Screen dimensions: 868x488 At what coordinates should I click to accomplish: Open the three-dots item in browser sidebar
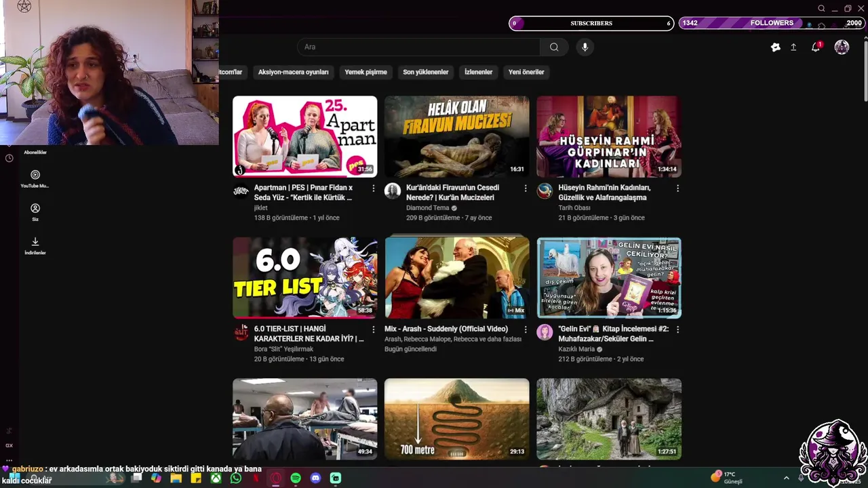point(9,460)
